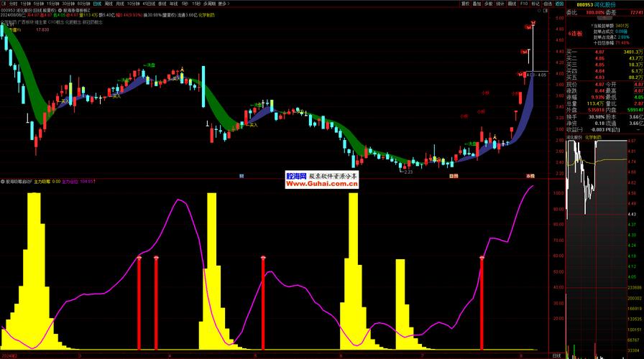Toggle the -自选 watchlist button
Viewport: 644px width, 359px height.
tap(548, 4)
